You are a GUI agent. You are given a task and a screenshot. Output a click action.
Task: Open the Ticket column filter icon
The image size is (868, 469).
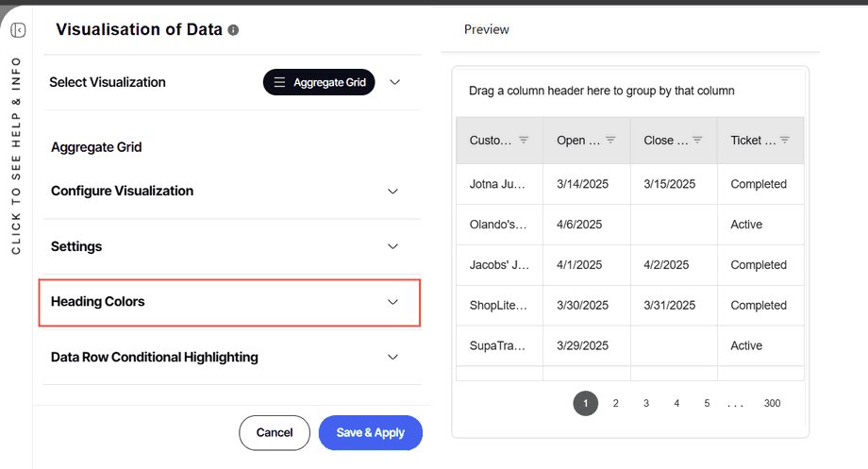(x=784, y=140)
